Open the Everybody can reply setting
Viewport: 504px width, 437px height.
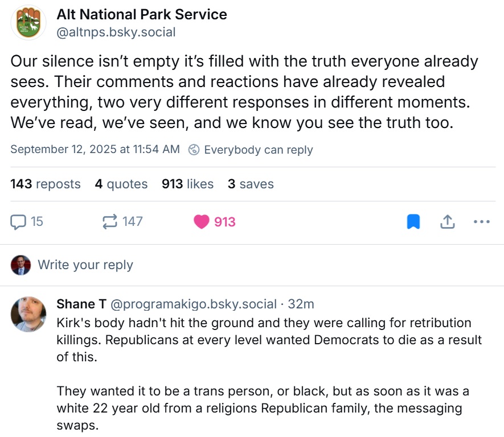tap(258, 150)
